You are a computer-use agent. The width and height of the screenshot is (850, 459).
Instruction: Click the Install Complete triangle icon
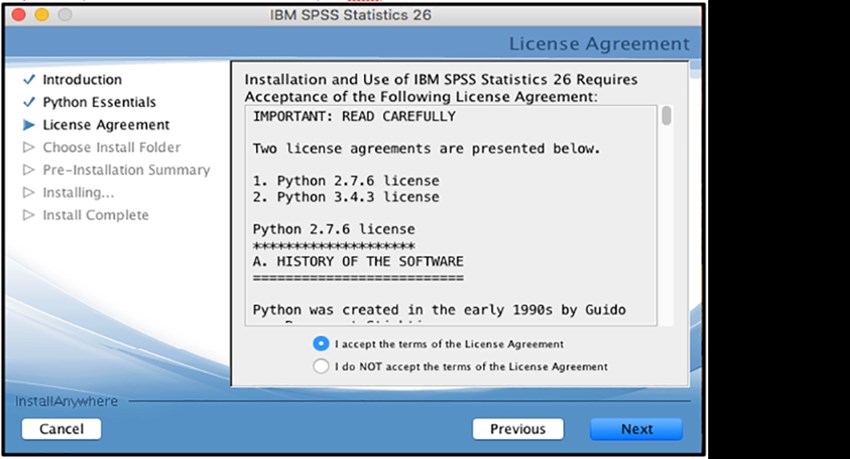[29, 215]
